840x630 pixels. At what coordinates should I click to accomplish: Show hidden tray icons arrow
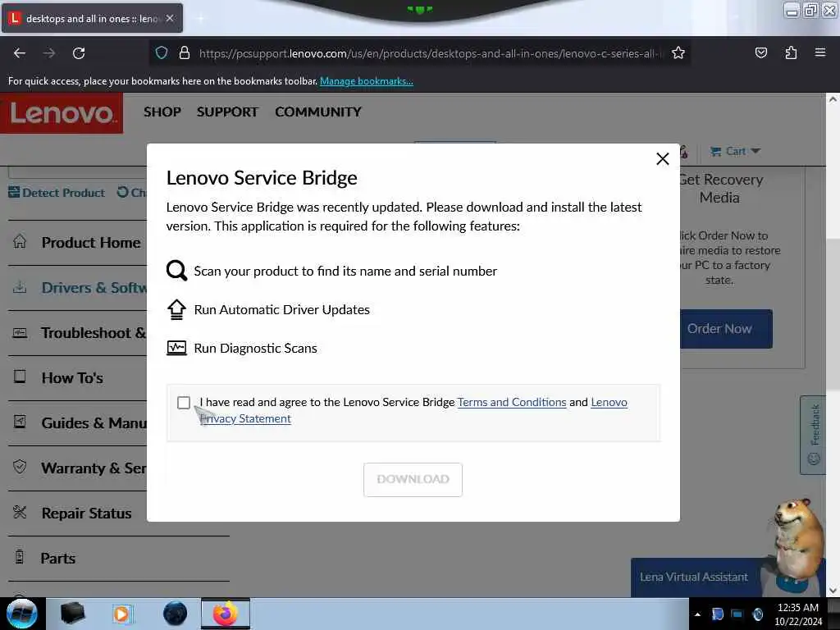[x=697, y=614]
